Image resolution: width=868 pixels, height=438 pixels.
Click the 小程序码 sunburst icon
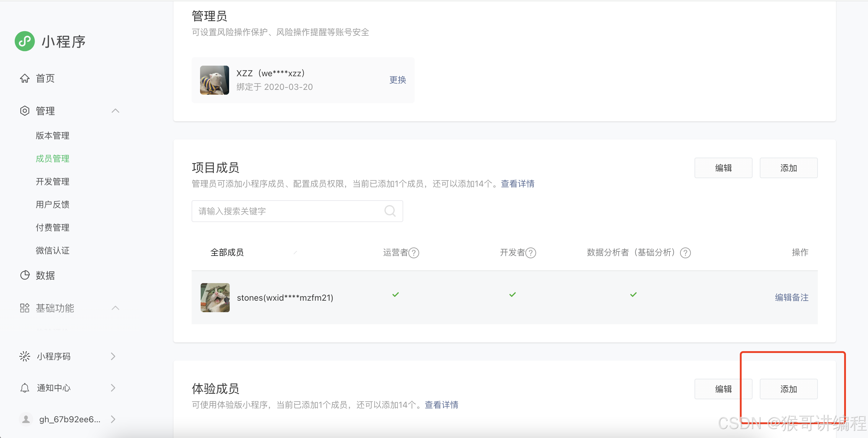[x=24, y=356]
